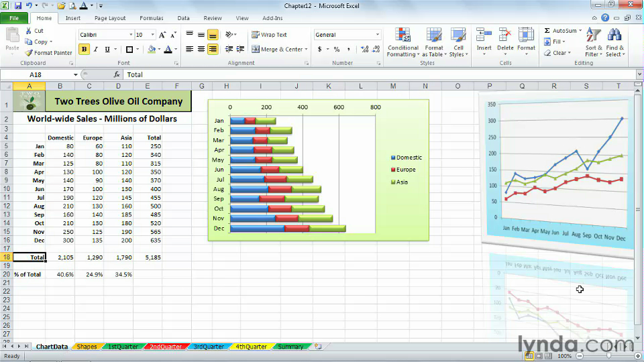This screenshot has width=644, height=362.
Task: Expand the Font Color dropdown arrow
Action: point(176,49)
